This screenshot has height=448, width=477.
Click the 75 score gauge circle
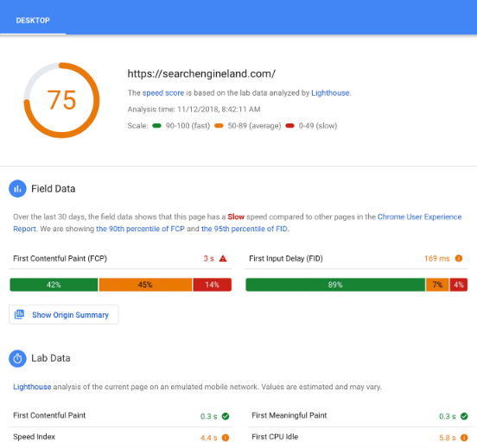[61, 100]
